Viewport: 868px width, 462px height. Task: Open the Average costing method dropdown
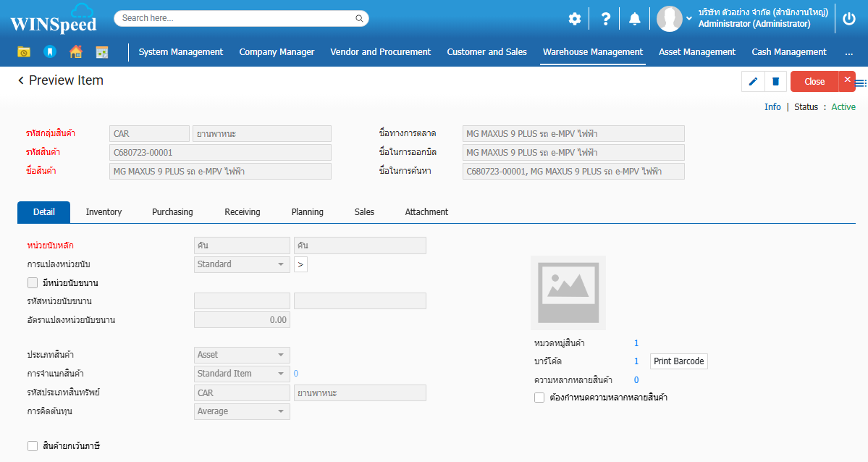tap(242, 411)
